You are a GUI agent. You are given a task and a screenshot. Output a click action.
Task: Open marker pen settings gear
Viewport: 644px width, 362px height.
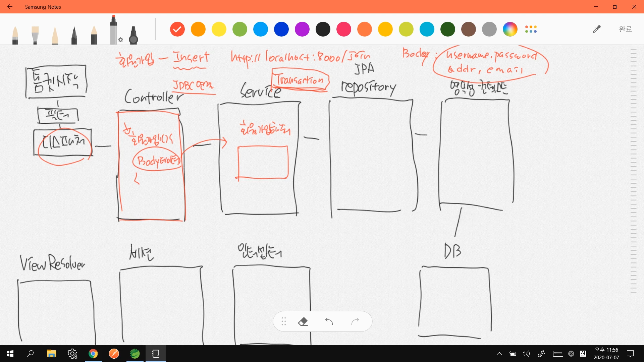[121, 40]
